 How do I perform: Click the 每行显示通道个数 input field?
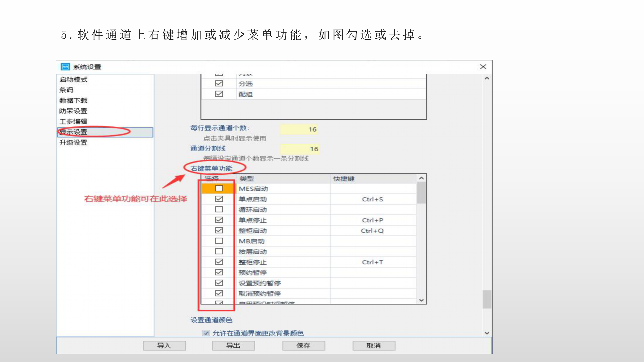[x=299, y=129]
